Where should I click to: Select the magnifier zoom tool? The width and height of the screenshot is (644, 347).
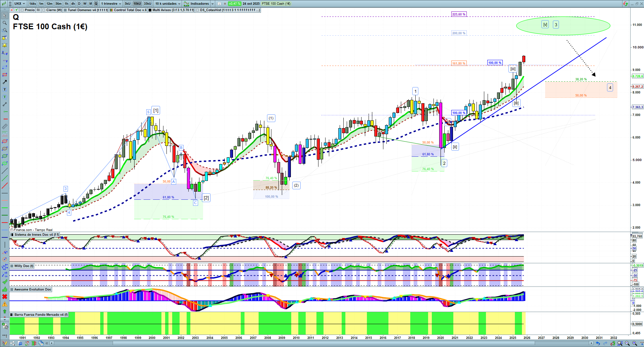5,23
